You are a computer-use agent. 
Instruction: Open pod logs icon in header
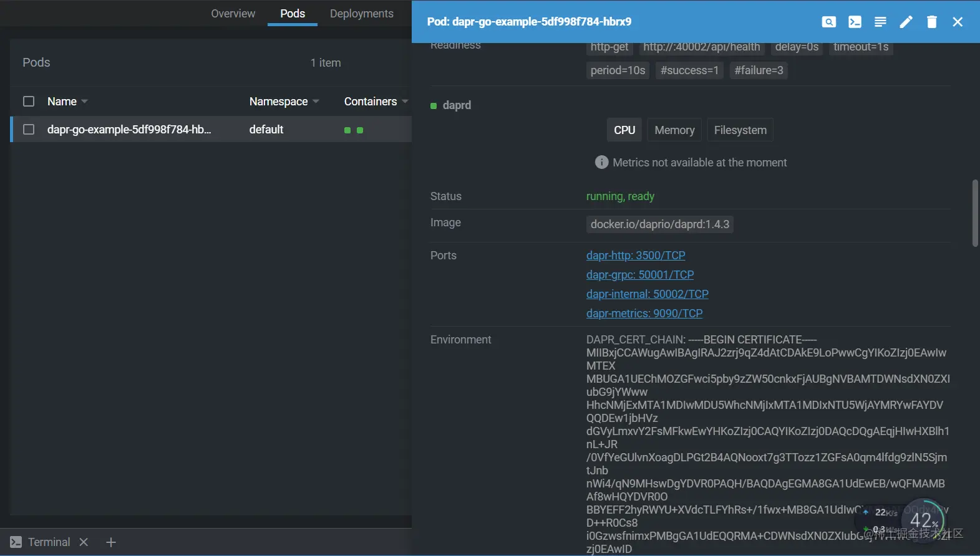pos(880,22)
